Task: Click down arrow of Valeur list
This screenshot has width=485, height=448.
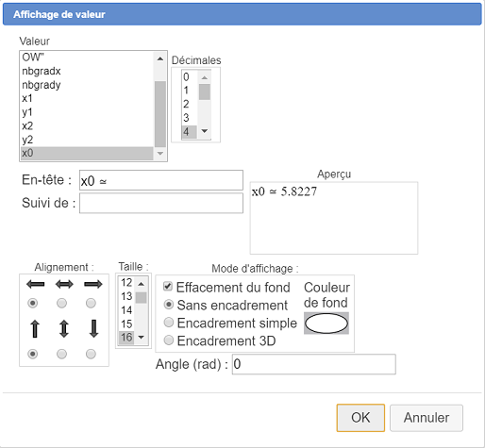Action: coord(160,154)
